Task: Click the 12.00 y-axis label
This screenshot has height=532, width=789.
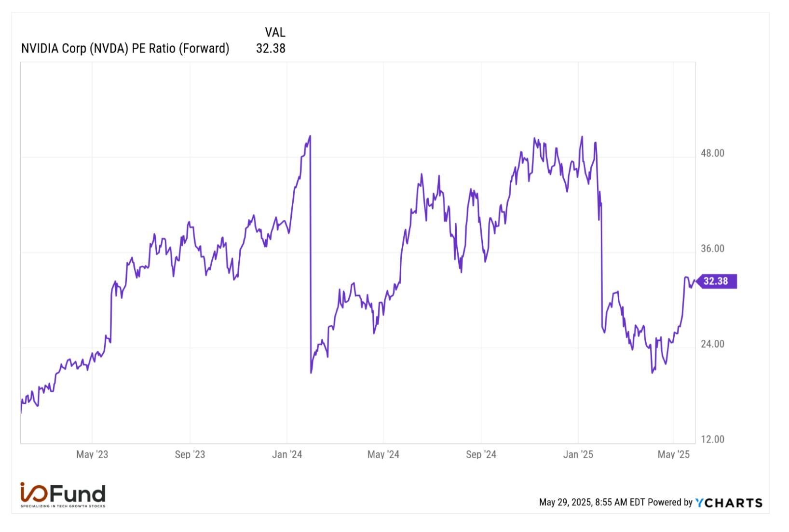Action: (712, 439)
